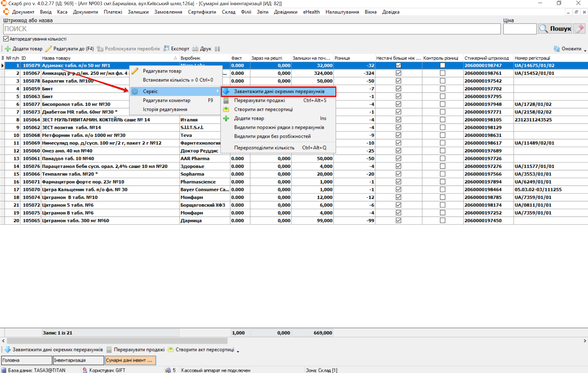The width and height of the screenshot is (588, 373).
Task: Open the Довідники menu
Action: tap(285, 12)
